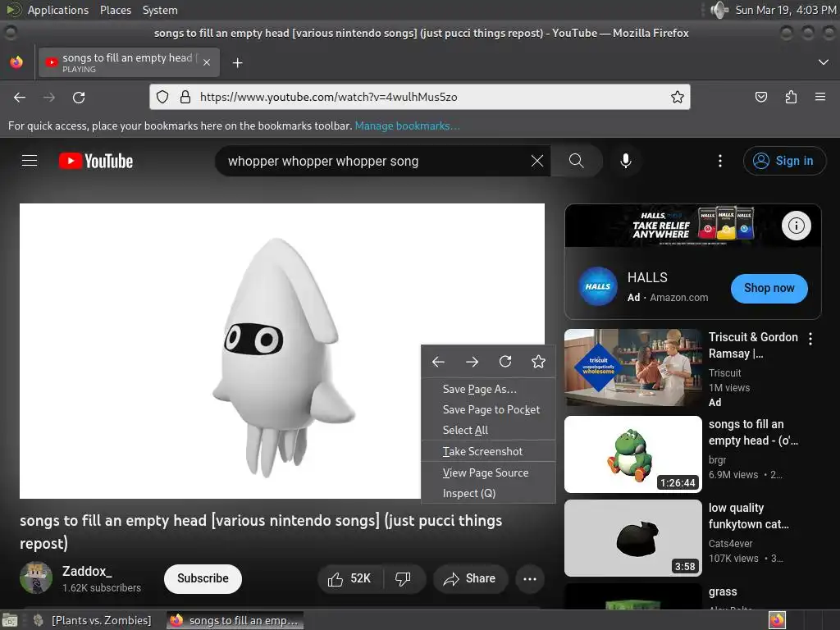Click the YouTube search magnifier button
Image resolution: width=840 pixels, height=630 pixels.
(x=577, y=161)
